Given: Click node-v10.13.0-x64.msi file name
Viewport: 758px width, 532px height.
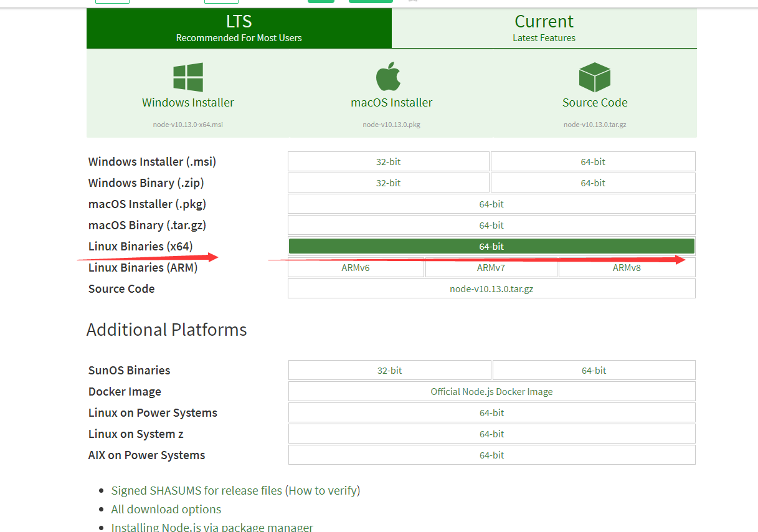Looking at the screenshot, I should point(188,125).
